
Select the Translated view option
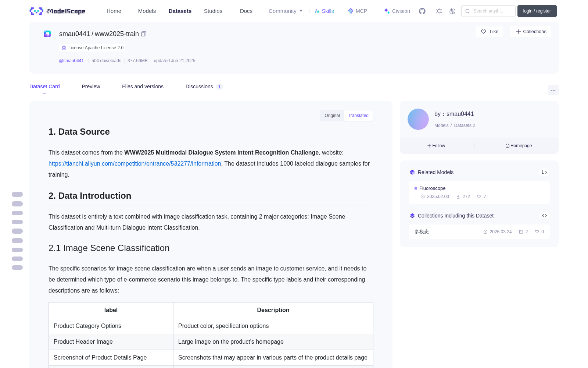pos(358,116)
